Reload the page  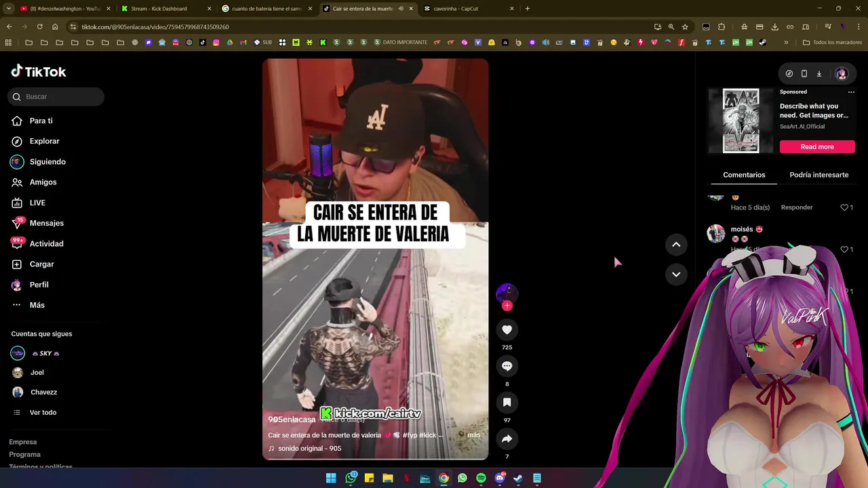tap(39, 27)
